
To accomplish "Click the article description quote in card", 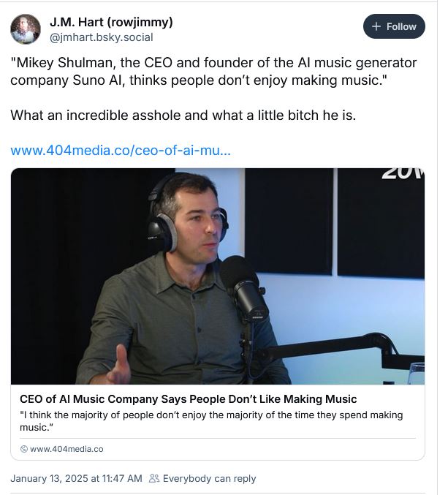I will (210, 420).
